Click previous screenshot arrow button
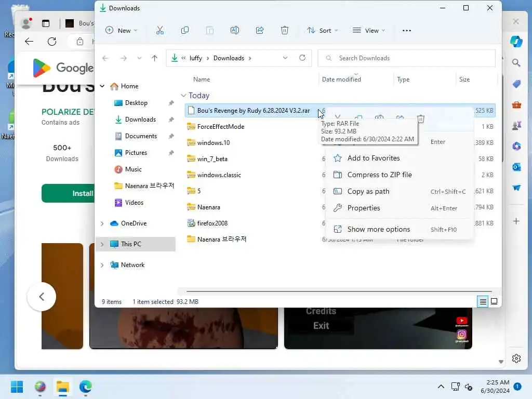The height and width of the screenshot is (399, 532). click(42, 297)
